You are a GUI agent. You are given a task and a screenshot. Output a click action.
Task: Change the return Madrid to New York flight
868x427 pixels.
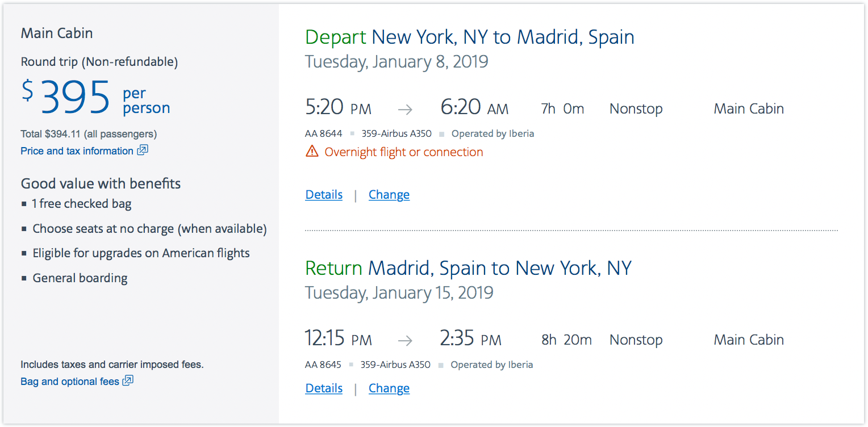pyautogui.click(x=389, y=388)
